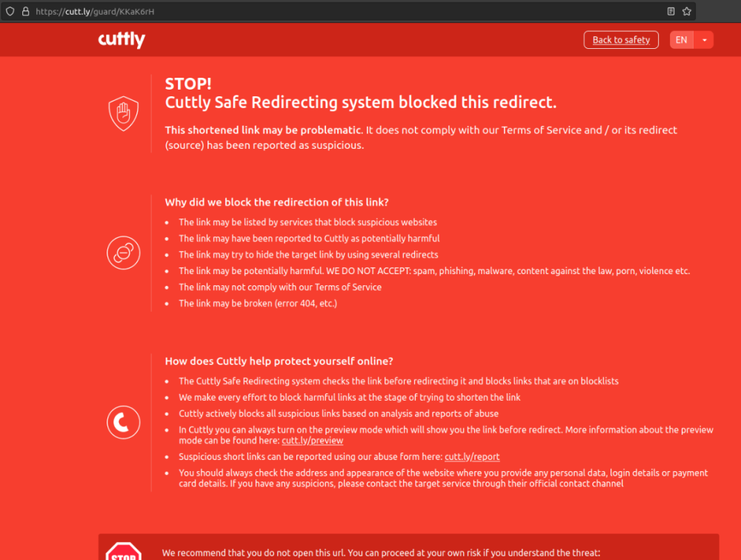Screen dimensions: 741x560
Task: Click the padlock site security icon
Action: 25,12
